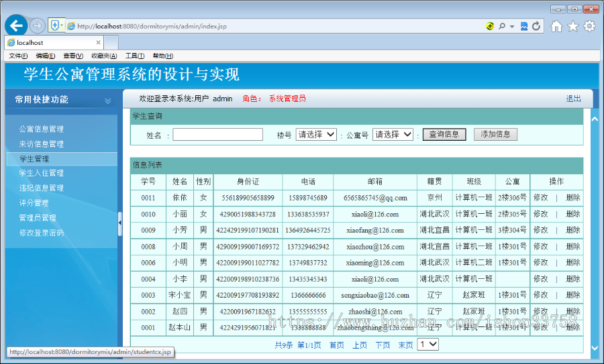Click the URL address bar text
This screenshot has width=604, height=364.
(152, 26)
